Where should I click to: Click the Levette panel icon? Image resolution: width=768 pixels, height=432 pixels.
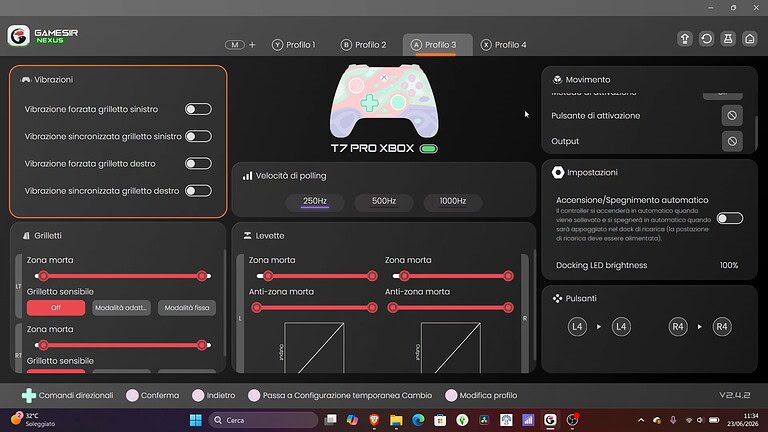pyautogui.click(x=247, y=236)
